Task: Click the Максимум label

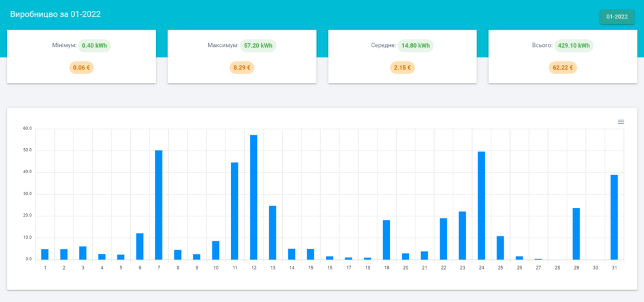Action: (223, 46)
